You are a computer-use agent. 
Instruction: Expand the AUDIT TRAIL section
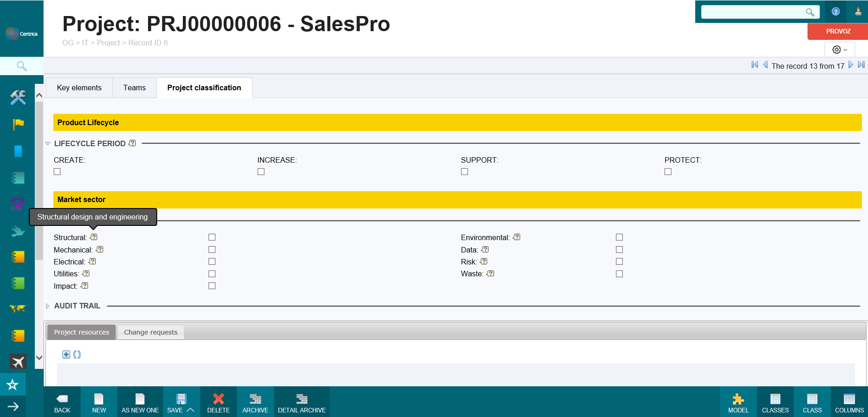coord(48,306)
